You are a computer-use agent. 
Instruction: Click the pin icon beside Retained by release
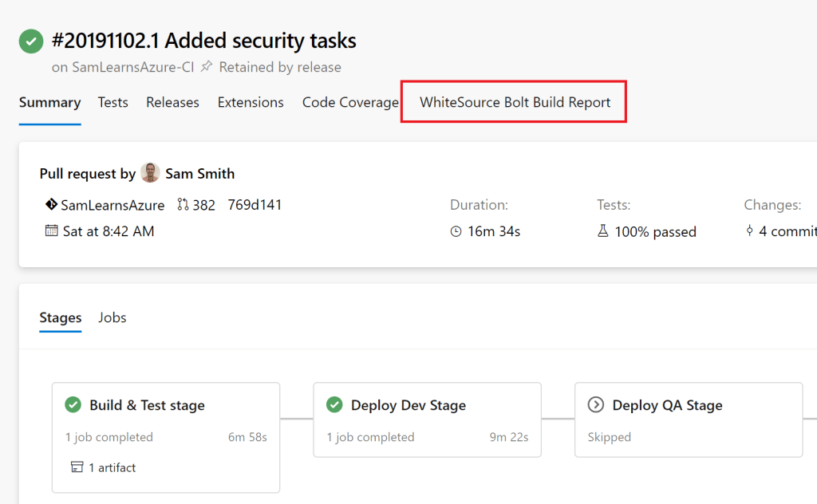pyautogui.click(x=207, y=67)
